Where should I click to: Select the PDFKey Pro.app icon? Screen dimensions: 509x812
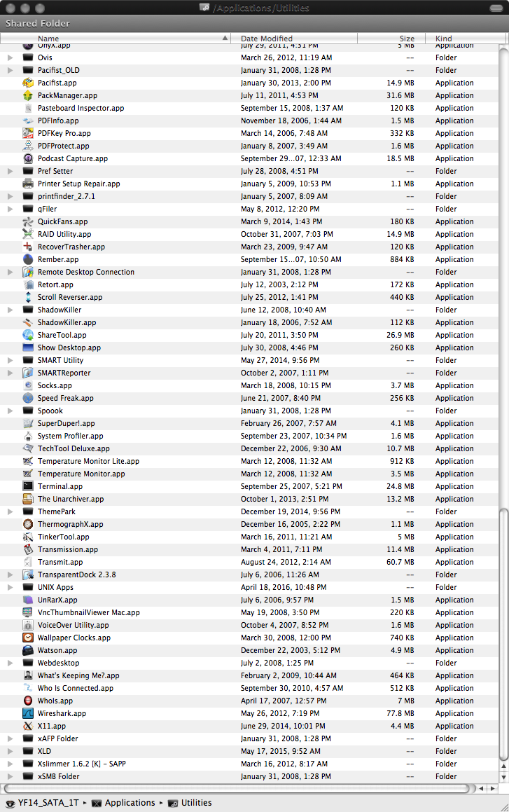pyautogui.click(x=28, y=133)
